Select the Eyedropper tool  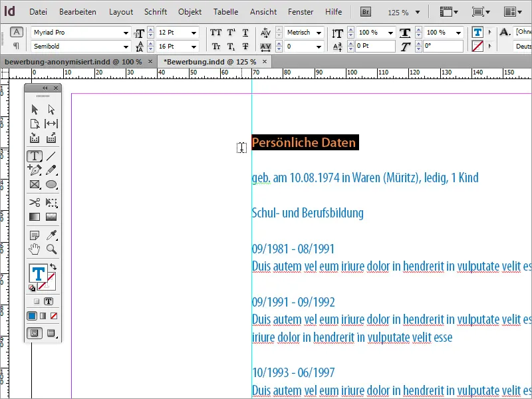[x=51, y=235]
